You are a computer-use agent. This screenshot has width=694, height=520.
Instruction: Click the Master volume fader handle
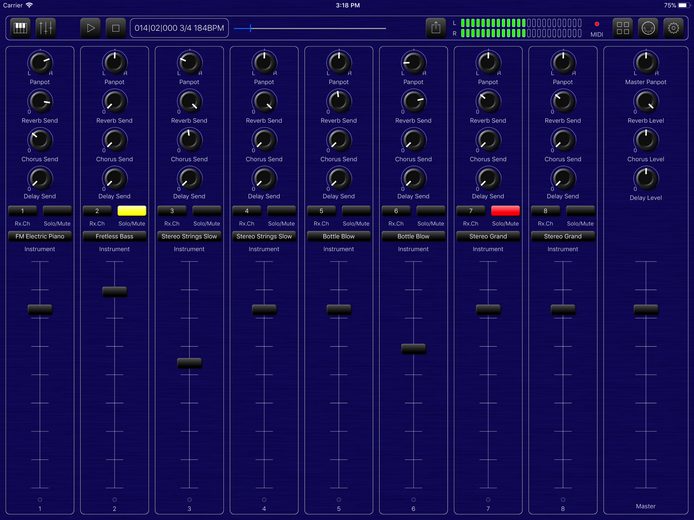(x=646, y=309)
